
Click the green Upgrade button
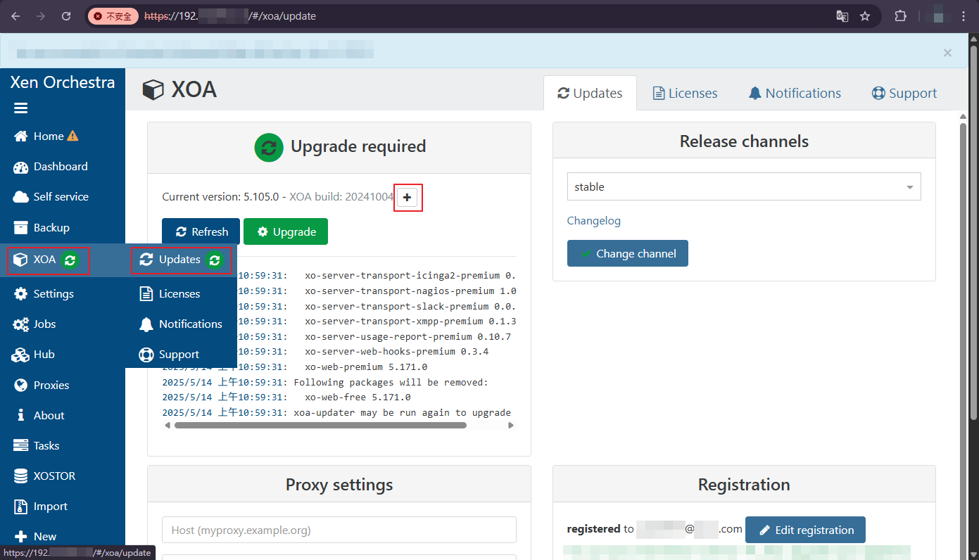(x=286, y=231)
